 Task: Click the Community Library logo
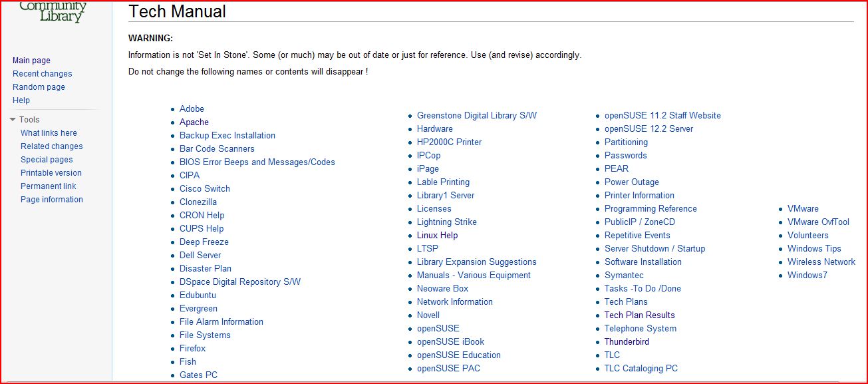pos(53,12)
